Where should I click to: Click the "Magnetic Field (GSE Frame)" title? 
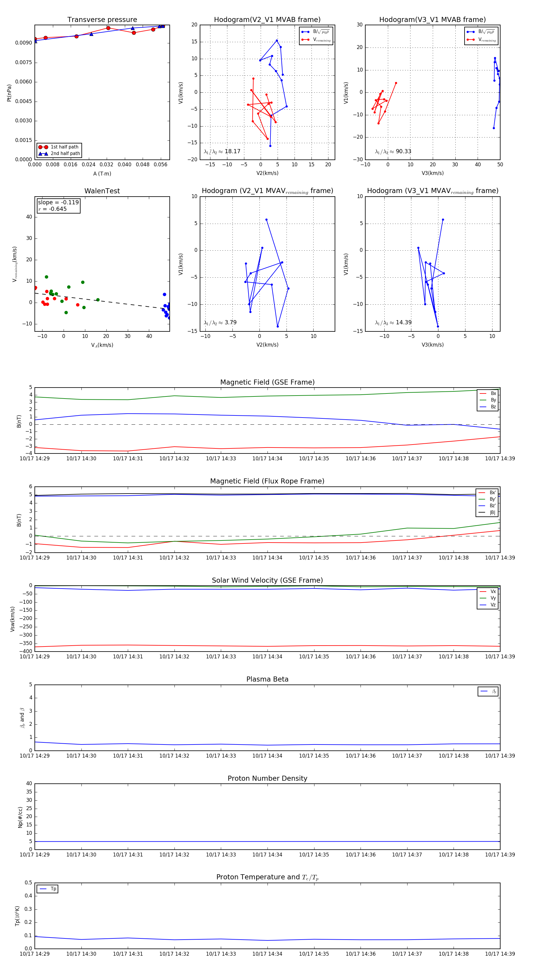click(x=267, y=382)
